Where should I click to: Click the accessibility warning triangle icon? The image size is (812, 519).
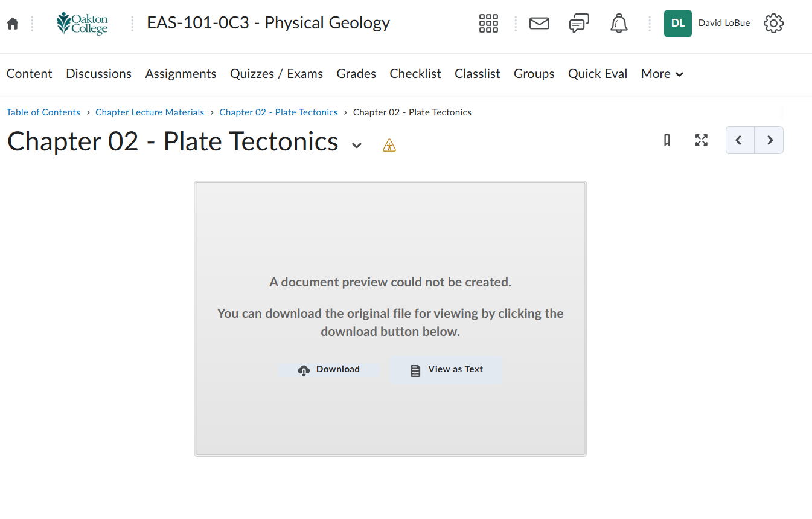(x=389, y=145)
